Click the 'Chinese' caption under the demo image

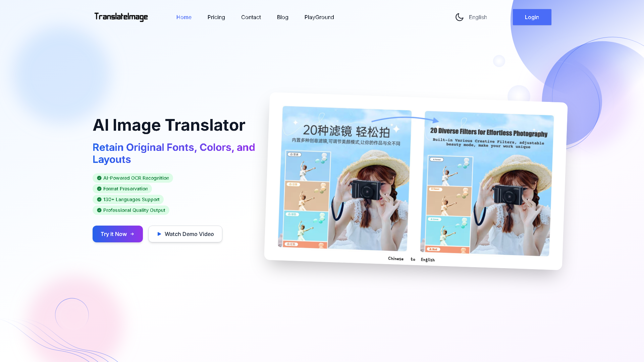pyautogui.click(x=396, y=258)
